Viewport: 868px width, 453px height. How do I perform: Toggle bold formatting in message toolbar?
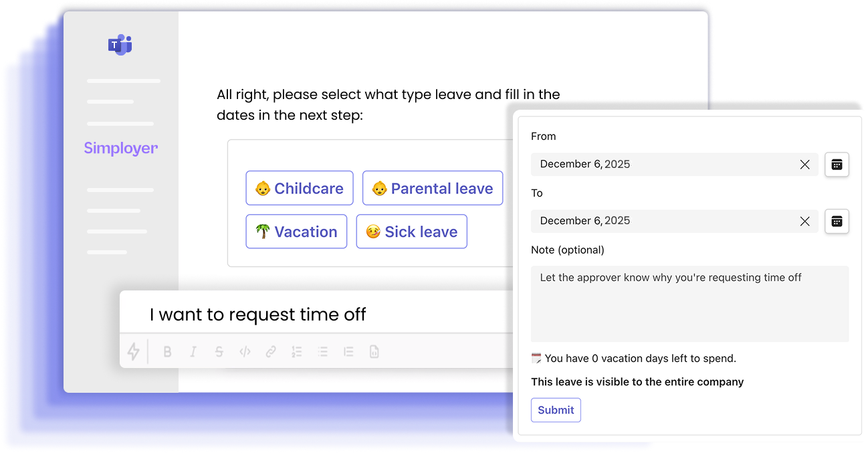[167, 352]
